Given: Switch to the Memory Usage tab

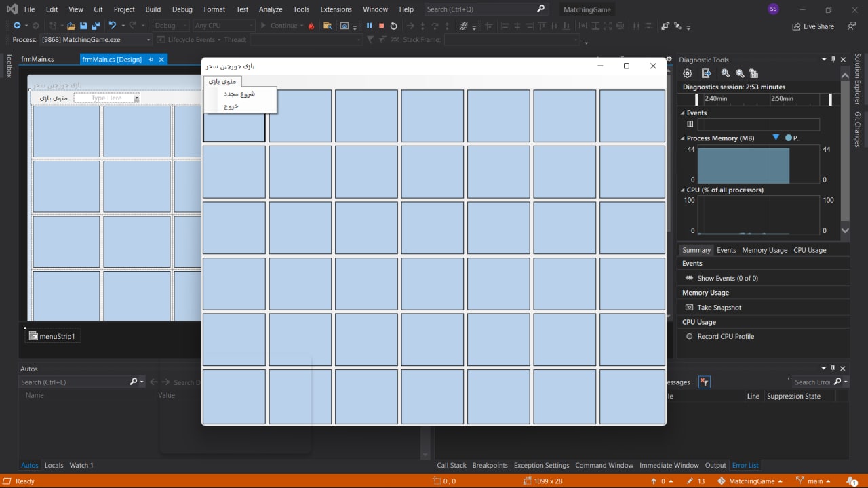Looking at the screenshot, I should click(x=765, y=250).
